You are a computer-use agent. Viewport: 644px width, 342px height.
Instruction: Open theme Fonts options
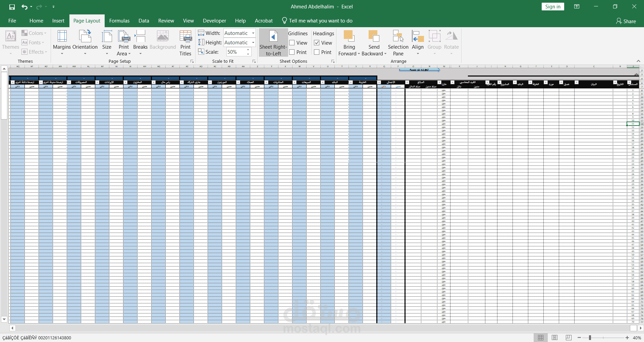33,42
